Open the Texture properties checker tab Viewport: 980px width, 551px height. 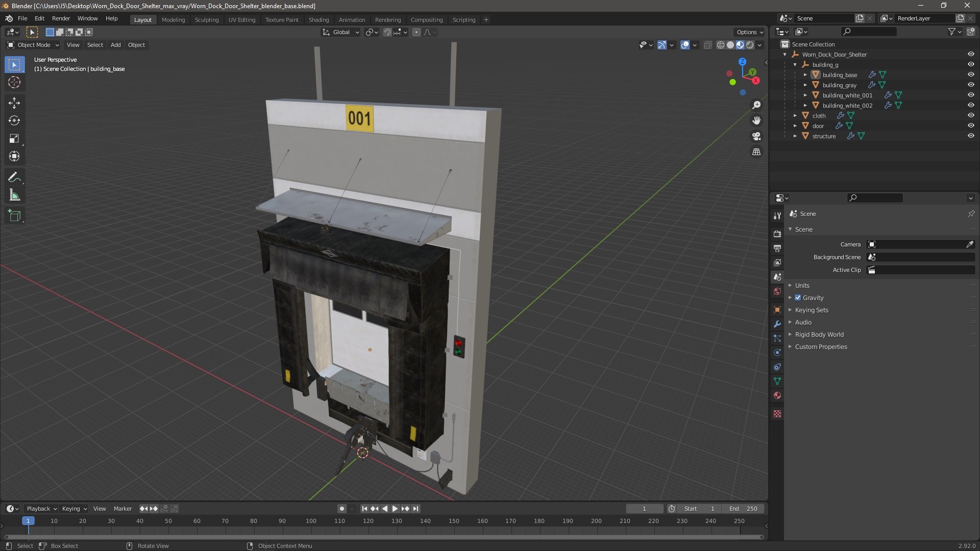point(777,414)
